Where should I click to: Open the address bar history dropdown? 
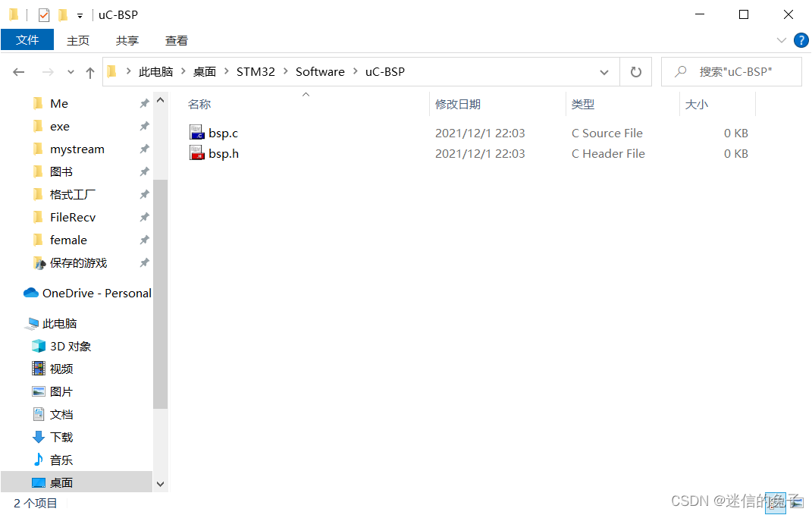(x=604, y=72)
